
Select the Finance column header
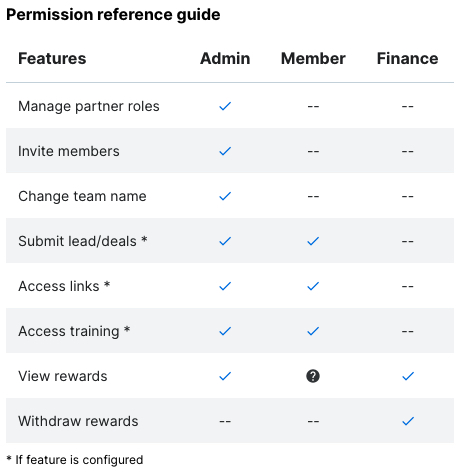click(x=407, y=59)
